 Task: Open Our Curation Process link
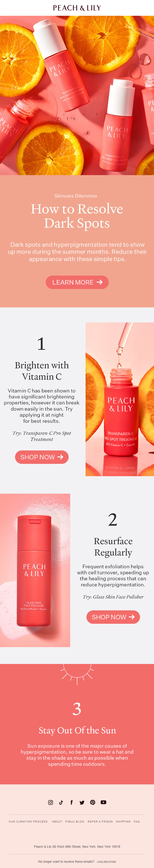coord(28,821)
